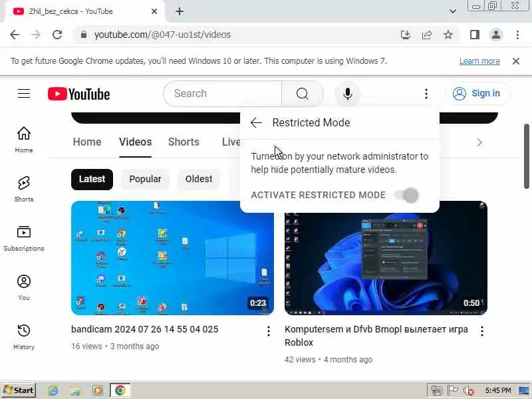Open options for bandicam video
The width and height of the screenshot is (532, 399).
269,331
